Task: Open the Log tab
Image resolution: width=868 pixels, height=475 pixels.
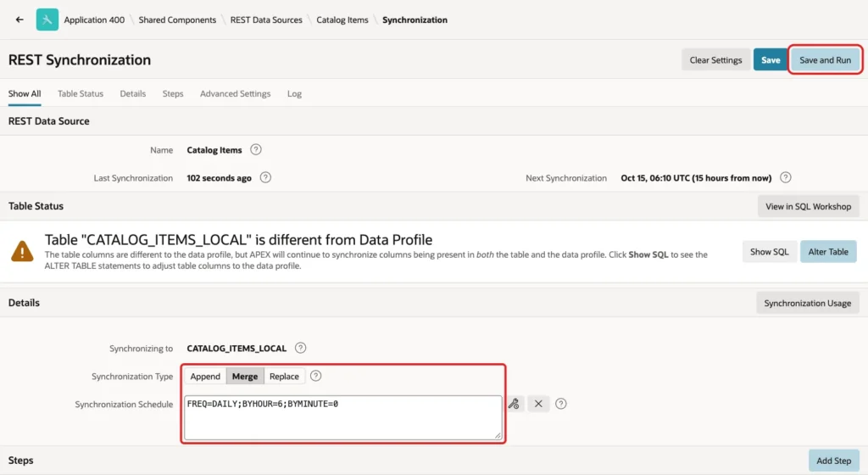Action: tap(294, 93)
